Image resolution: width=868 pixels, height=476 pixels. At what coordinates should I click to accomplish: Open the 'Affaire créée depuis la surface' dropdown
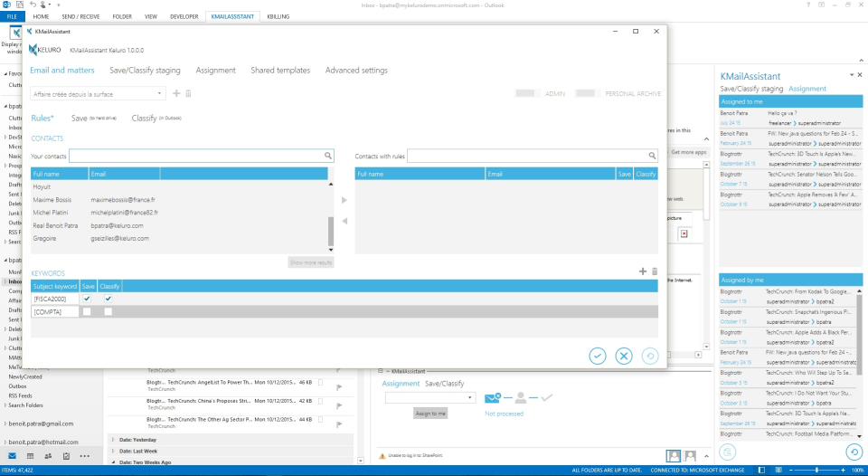click(x=98, y=93)
